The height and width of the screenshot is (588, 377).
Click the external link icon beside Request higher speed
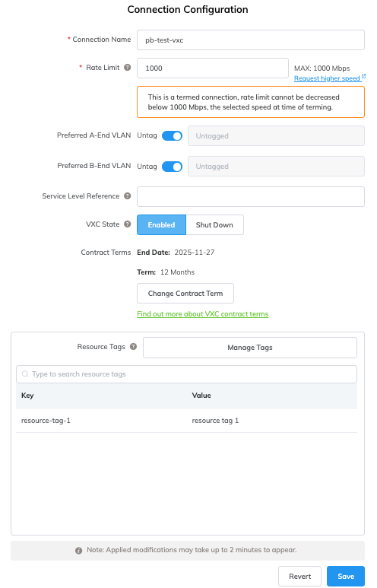363,77
